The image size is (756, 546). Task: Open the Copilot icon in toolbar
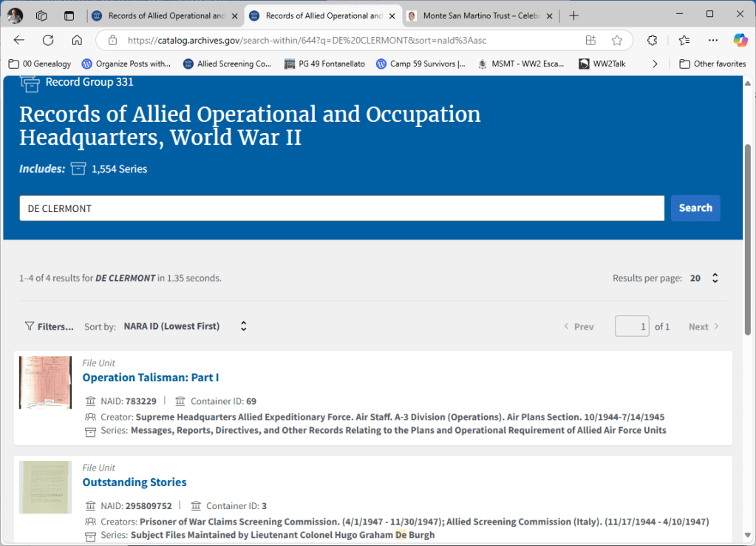click(x=740, y=40)
